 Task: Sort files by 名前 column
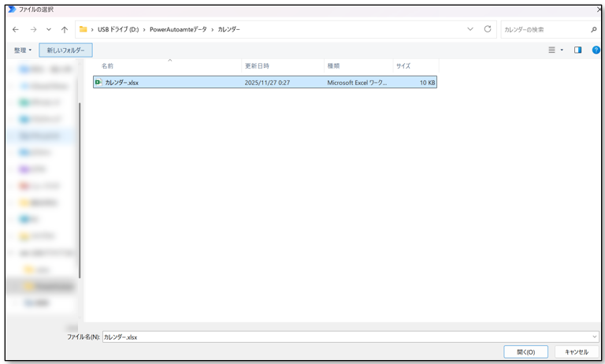tap(108, 66)
